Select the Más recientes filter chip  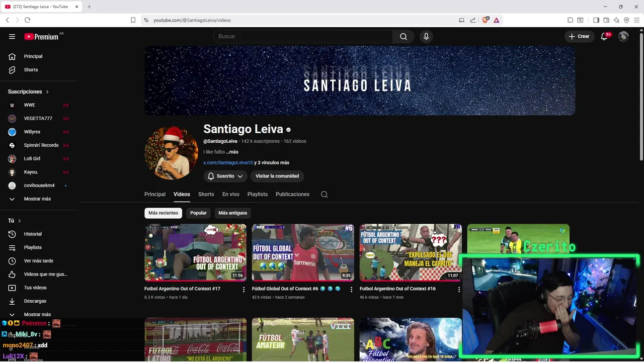pyautogui.click(x=163, y=213)
